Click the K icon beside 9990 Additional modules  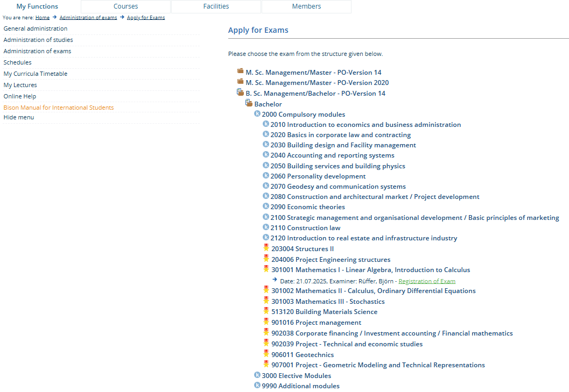(257, 385)
